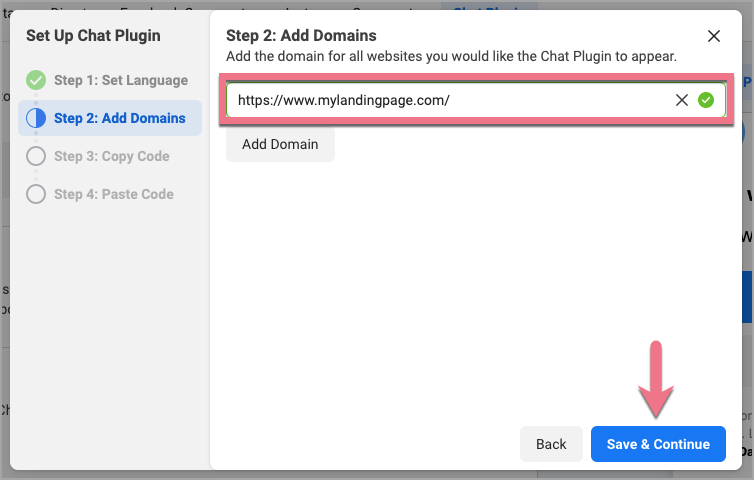Image resolution: width=754 pixels, height=480 pixels.
Task: Click the Set Up Chat Plugin heading
Action: 93,36
